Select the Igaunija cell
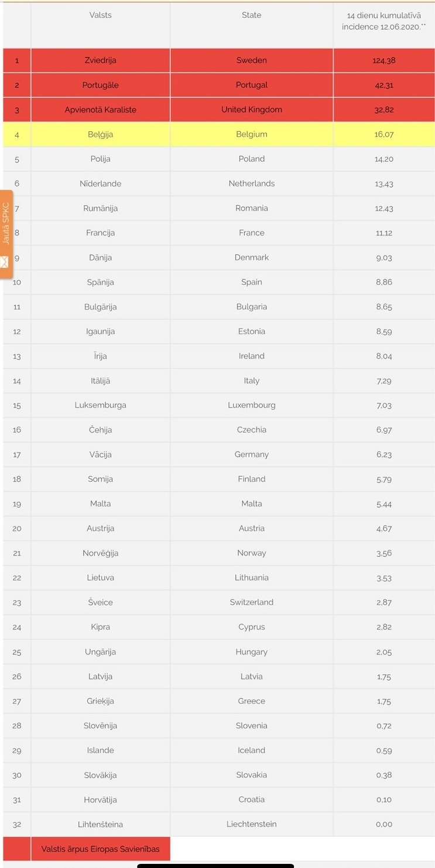The image size is (435, 868). click(101, 331)
